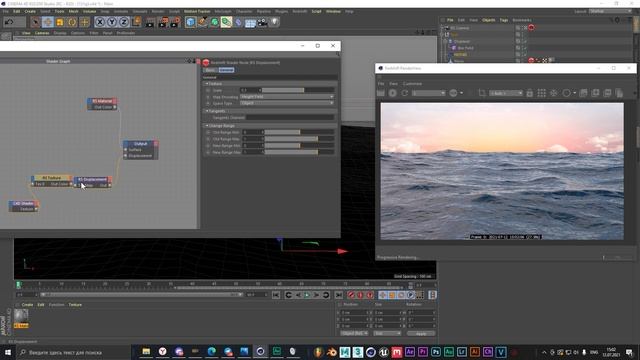Click the crop region icon in RenderView
This screenshot has height=360, width=640.
(x=482, y=93)
